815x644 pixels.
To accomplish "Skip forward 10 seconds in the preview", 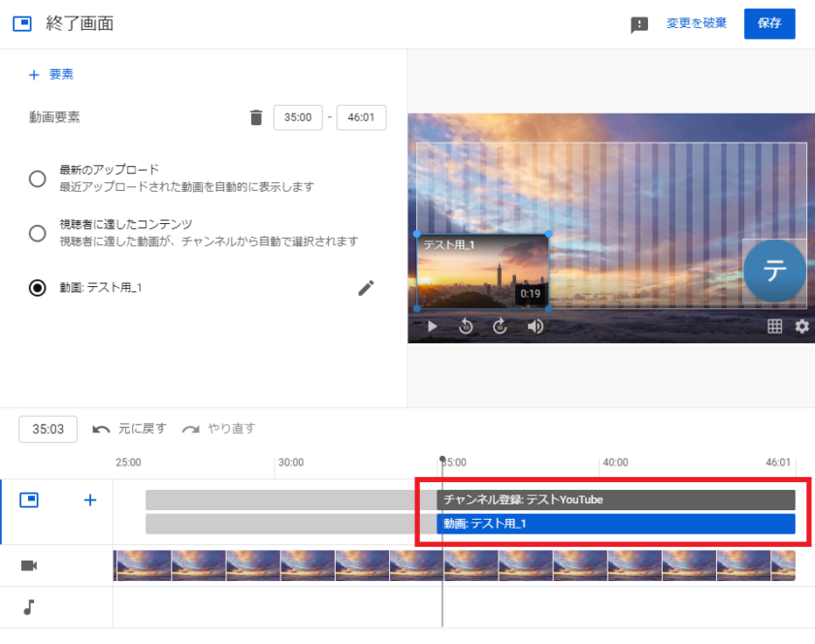I will pyautogui.click(x=500, y=326).
